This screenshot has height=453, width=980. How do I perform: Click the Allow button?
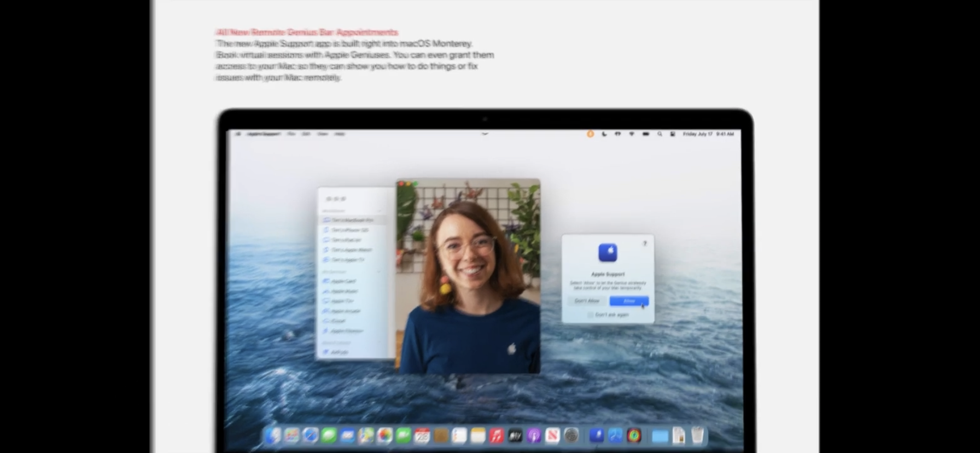pyautogui.click(x=629, y=301)
